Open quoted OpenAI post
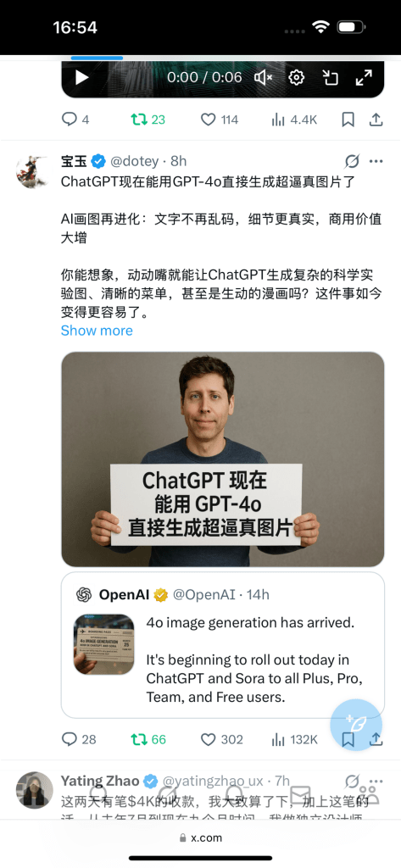Image resolution: width=401 pixels, height=868 pixels. click(x=223, y=645)
